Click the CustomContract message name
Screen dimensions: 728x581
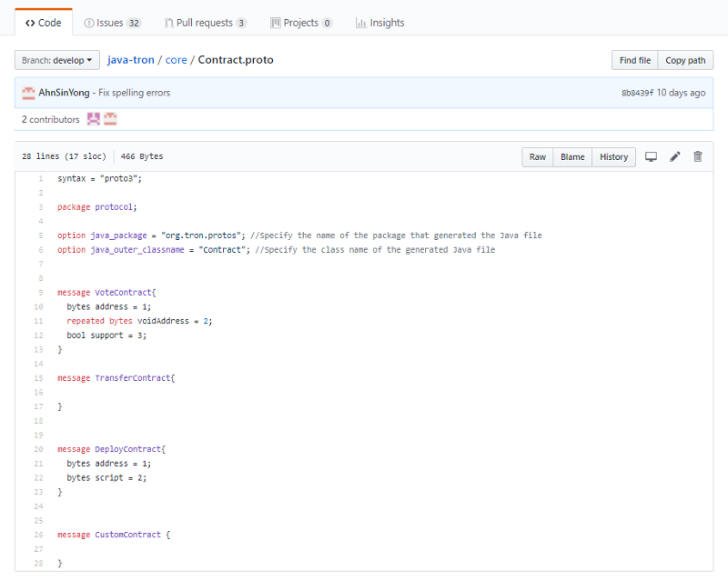(127, 535)
